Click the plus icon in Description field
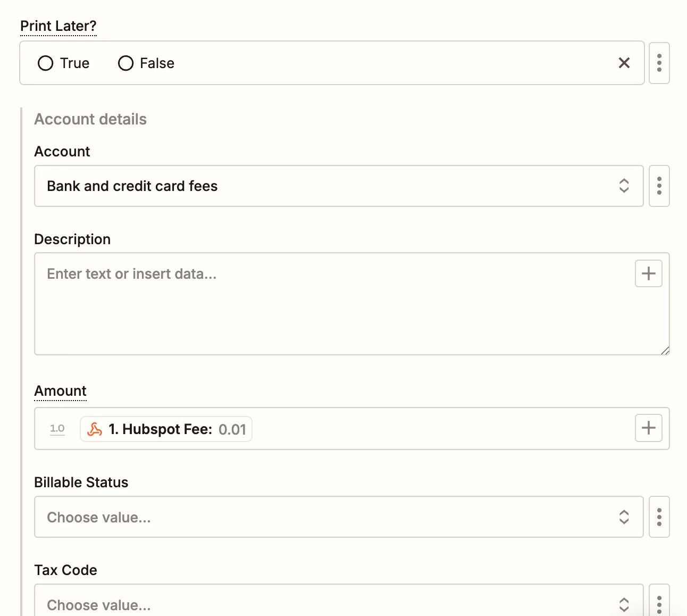Screen dimensions: 687x616 coord(649,273)
